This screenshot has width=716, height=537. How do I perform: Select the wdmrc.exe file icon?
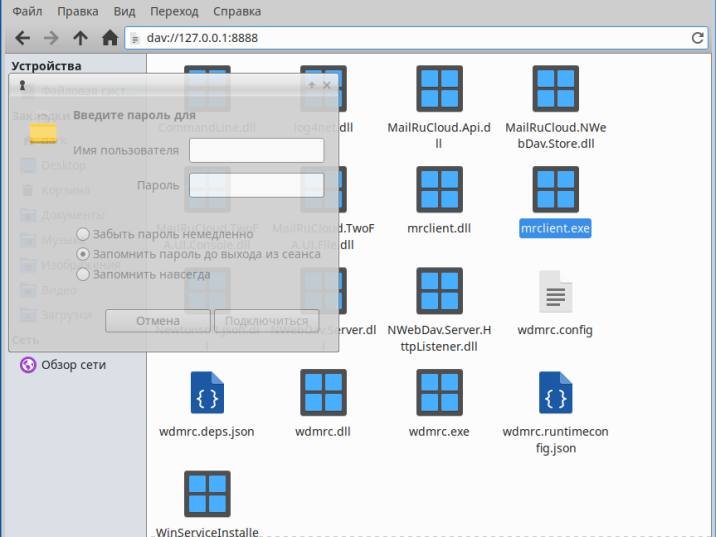click(439, 392)
